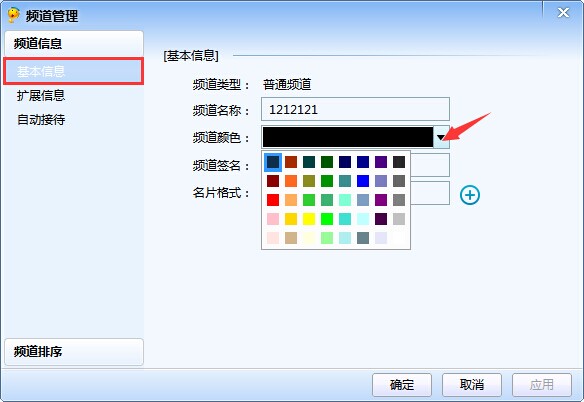Screen dimensions: 584x402
Task: Click the [基本信息] section heading
Action: click(x=191, y=56)
